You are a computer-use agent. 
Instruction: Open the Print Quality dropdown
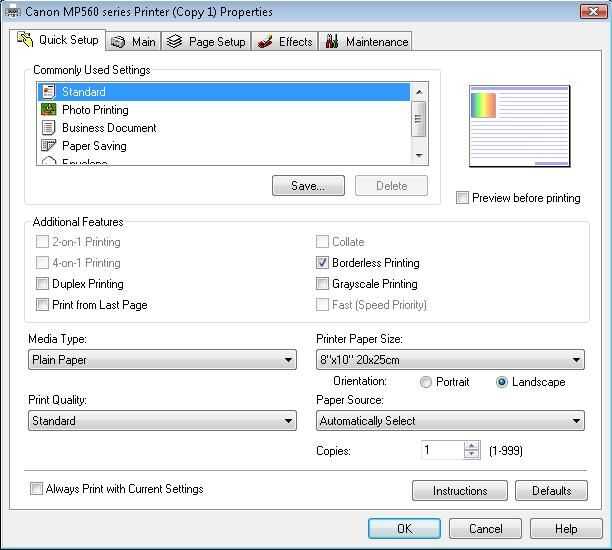point(162,420)
